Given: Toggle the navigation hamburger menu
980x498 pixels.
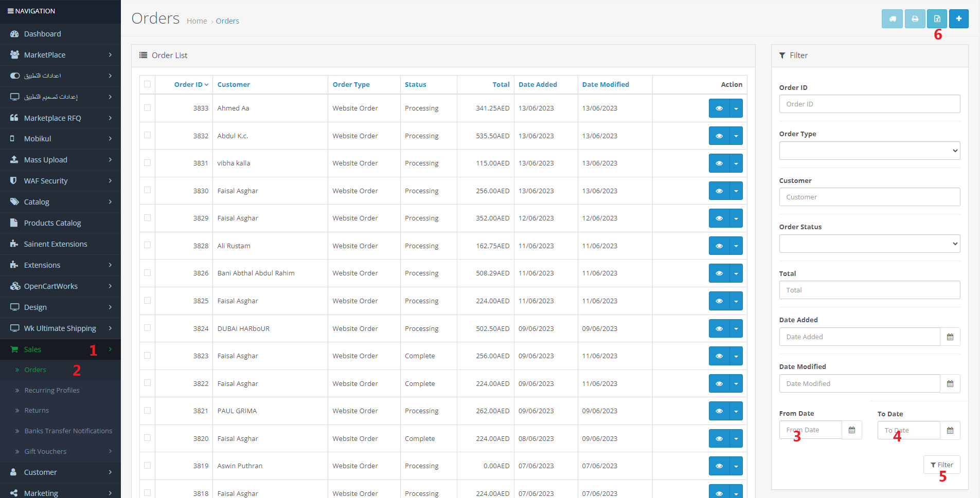Looking at the screenshot, I should tap(10, 11).
